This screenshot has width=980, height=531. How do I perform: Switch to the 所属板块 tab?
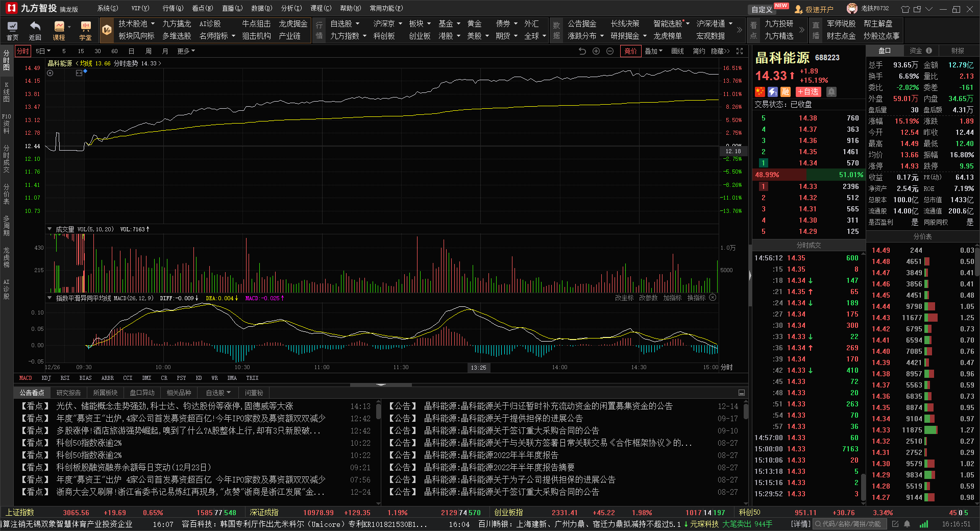tap(105, 393)
